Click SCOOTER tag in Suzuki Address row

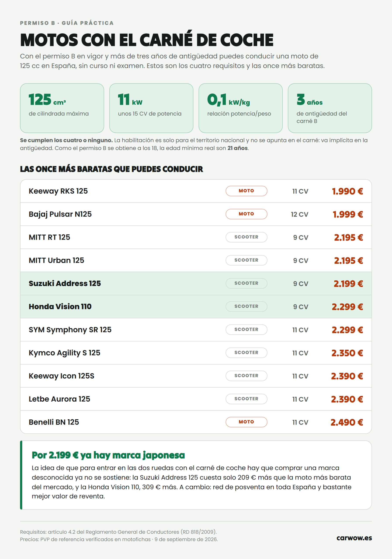click(x=246, y=283)
